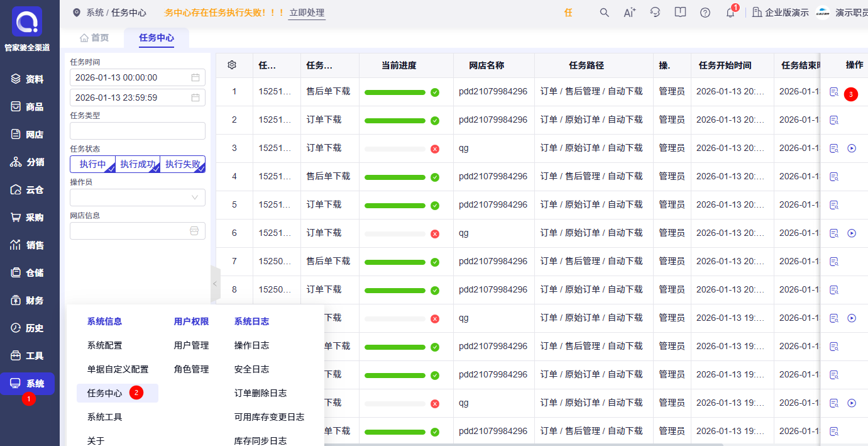Open 云仓 in the sidebar
Screen dimensions: 868x446
pyautogui.click(x=28, y=190)
